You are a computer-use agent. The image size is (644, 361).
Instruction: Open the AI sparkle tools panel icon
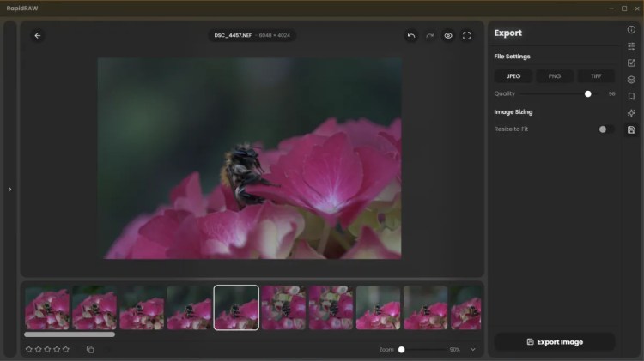point(631,113)
